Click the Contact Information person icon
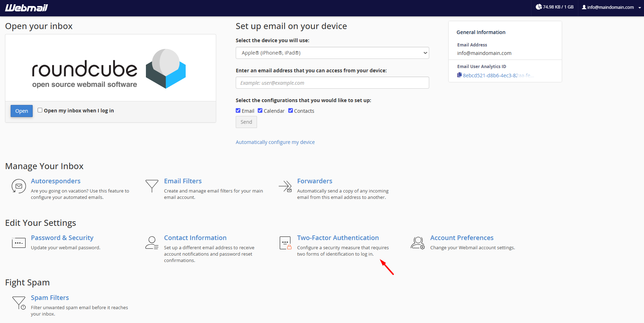This screenshot has height=323, width=644. 152,243
